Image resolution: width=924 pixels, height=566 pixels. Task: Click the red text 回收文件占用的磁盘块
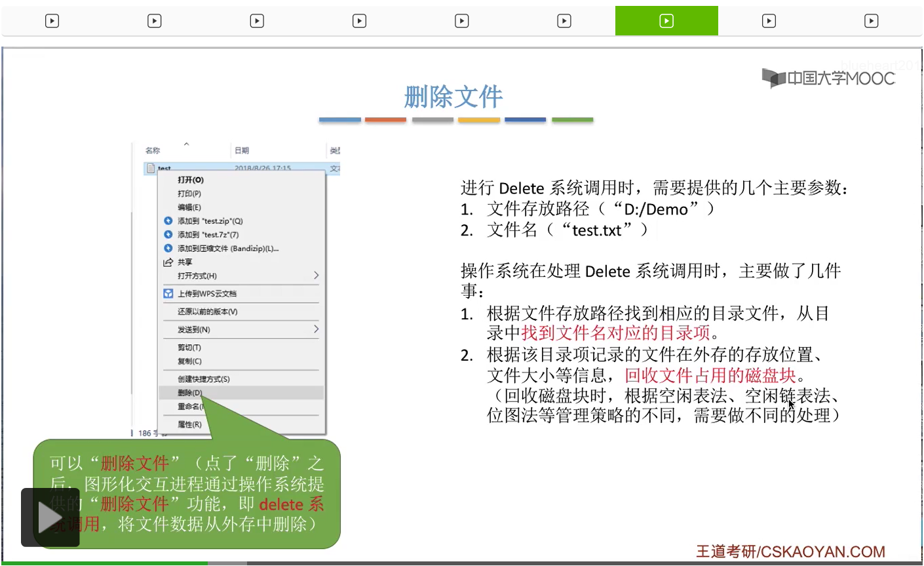click(x=710, y=375)
